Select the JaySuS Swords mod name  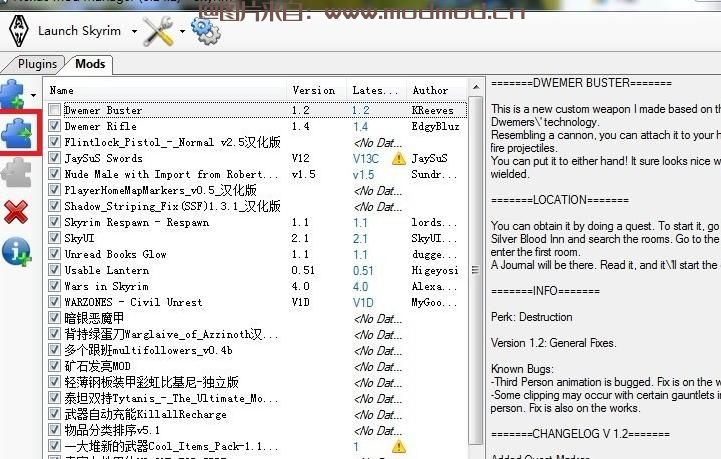pyautogui.click(x=103, y=158)
